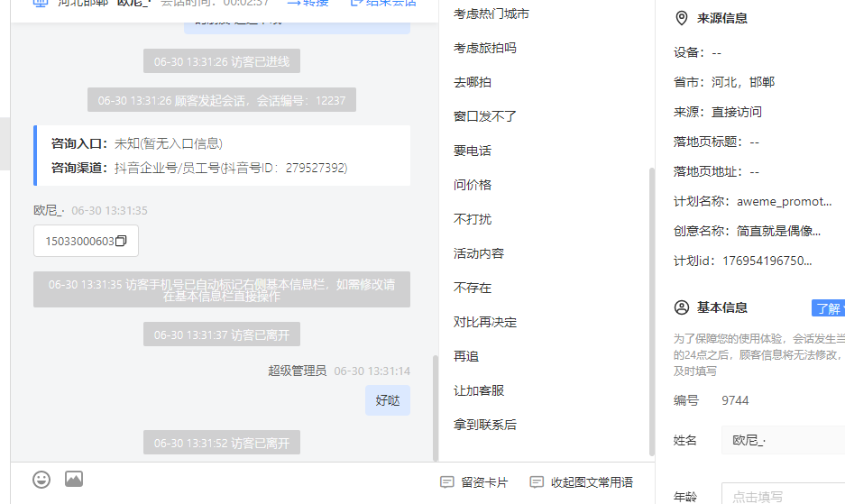The height and width of the screenshot is (504, 845).
Task: Collapse the 收起图文常用语 panel
Action: point(582,482)
